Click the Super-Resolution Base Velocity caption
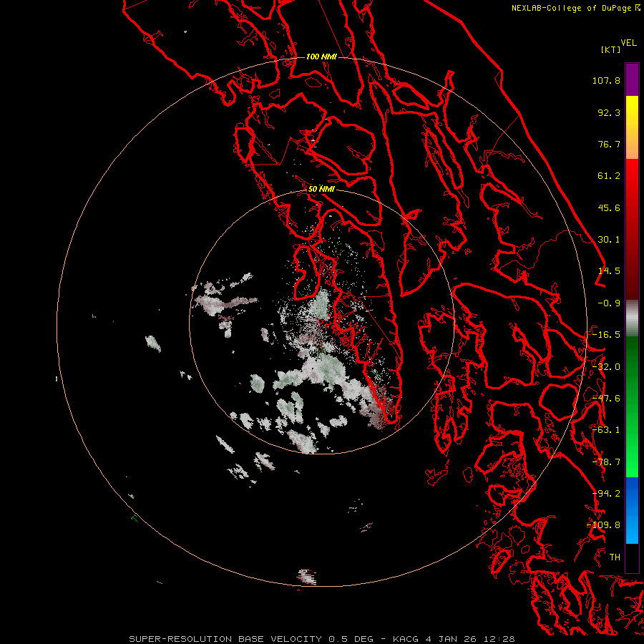The height and width of the screenshot is (644, 644). pyautogui.click(x=321, y=639)
